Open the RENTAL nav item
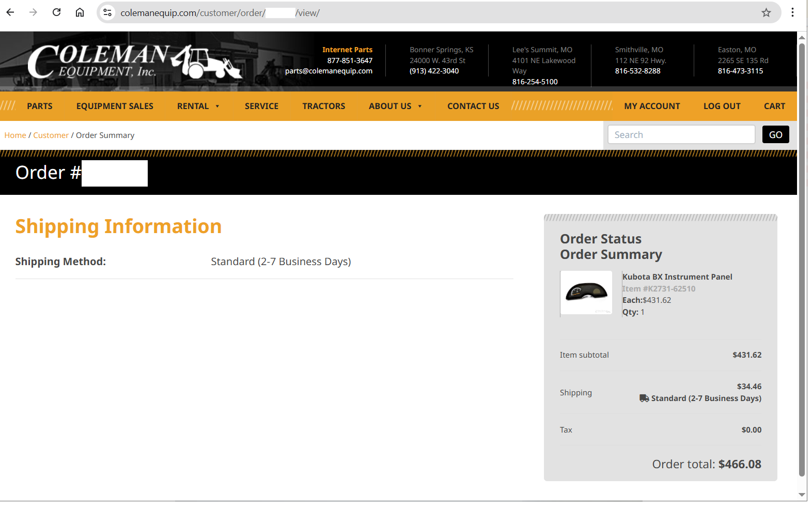Screen dimensions: 812x507 193,106
